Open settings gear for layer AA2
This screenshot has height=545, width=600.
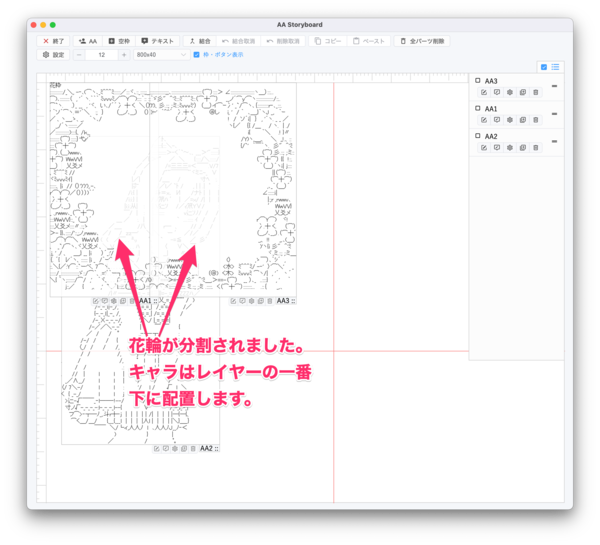coord(510,148)
